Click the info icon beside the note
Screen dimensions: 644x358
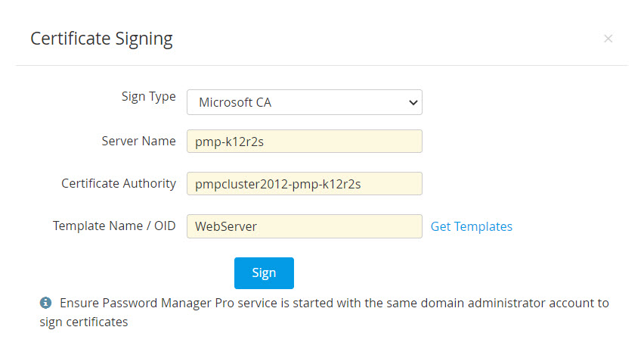coord(45,304)
